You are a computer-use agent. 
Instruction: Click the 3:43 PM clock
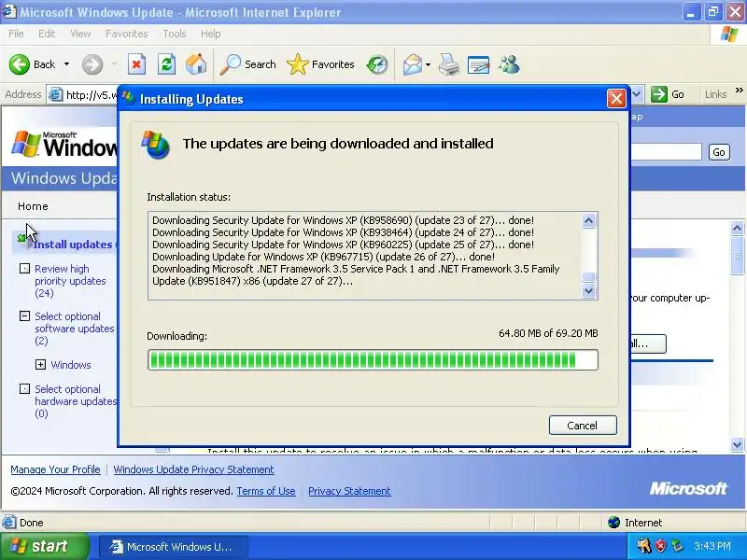(x=712, y=546)
